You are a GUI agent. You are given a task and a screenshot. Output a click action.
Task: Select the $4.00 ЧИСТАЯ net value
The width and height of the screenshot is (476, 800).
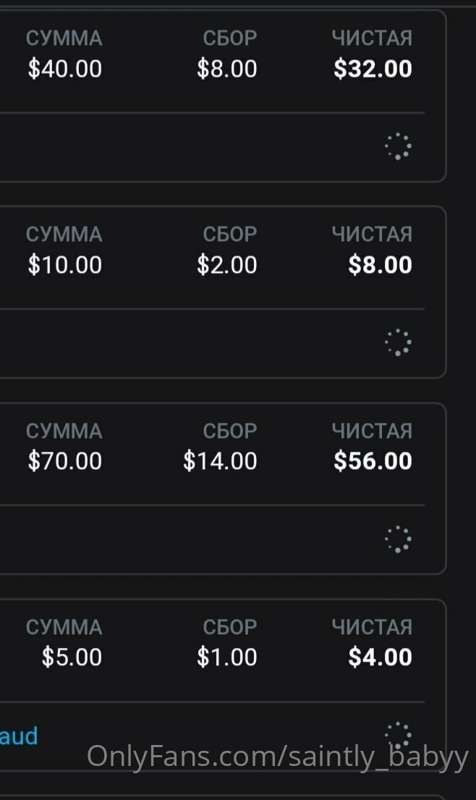click(x=380, y=657)
